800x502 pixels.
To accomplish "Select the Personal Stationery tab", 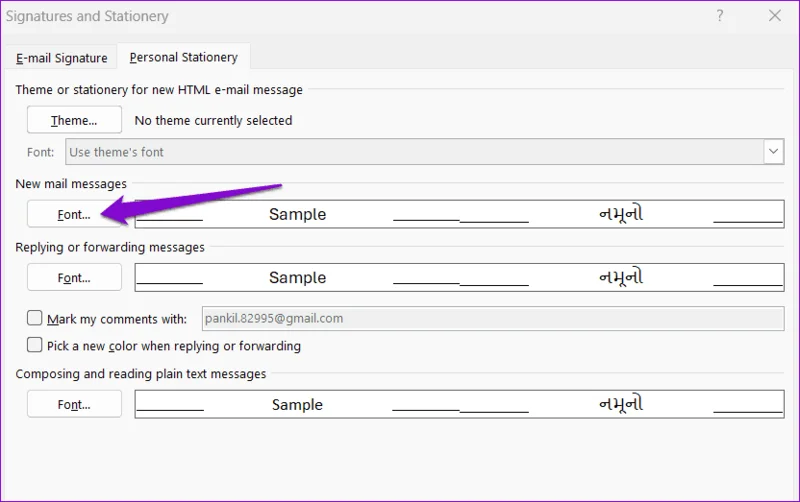I will tap(184, 57).
